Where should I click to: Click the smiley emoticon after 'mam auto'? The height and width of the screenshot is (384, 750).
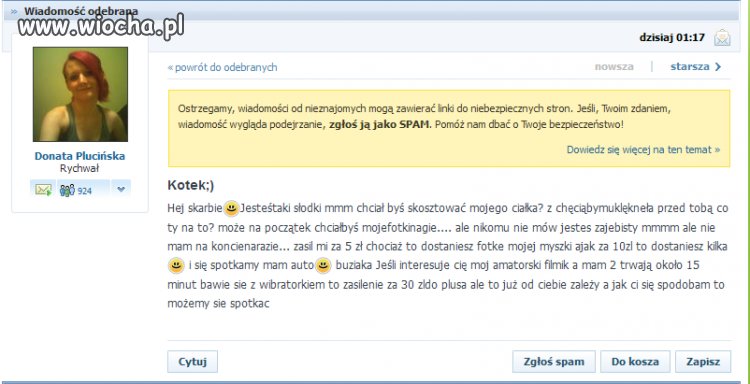tap(323, 265)
